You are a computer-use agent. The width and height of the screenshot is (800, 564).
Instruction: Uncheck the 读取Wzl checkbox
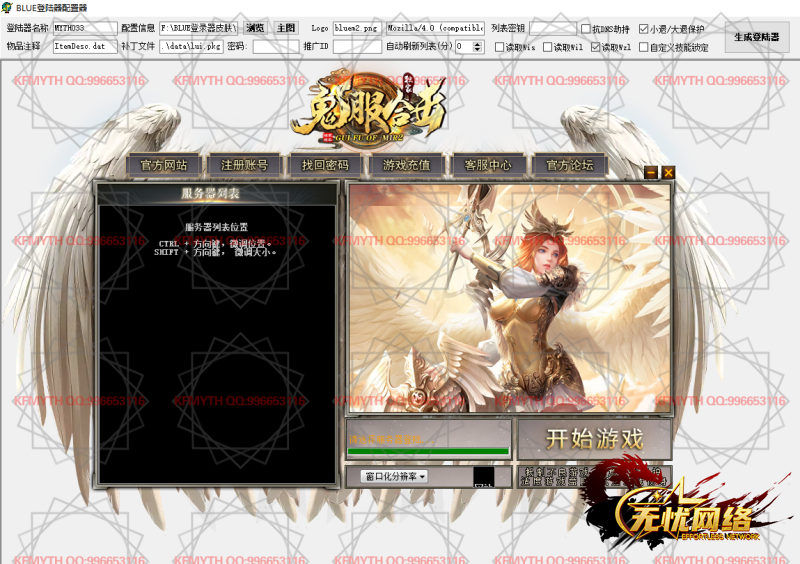(x=595, y=47)
